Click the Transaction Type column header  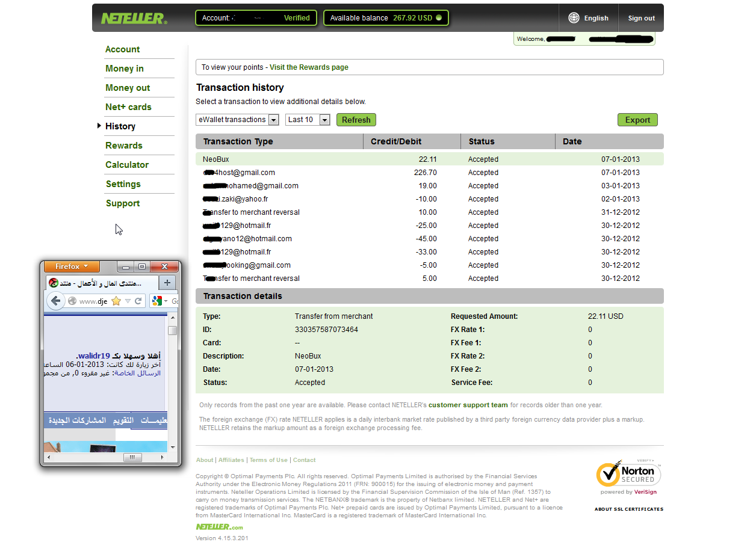(x=280, y=141)
